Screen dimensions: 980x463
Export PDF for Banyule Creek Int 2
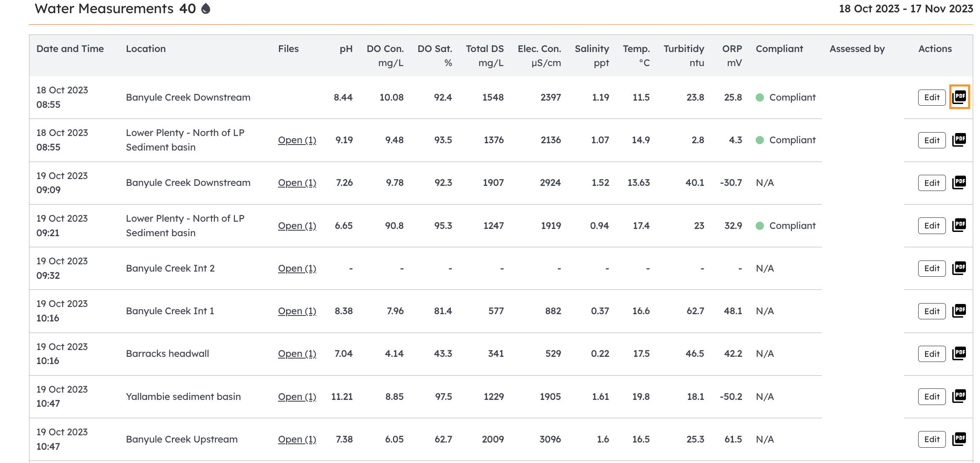959,268
